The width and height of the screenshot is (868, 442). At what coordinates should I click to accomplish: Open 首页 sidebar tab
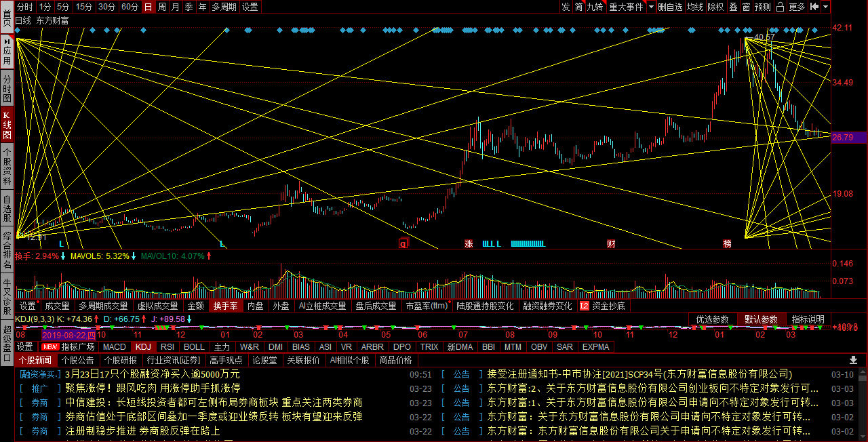7,17
